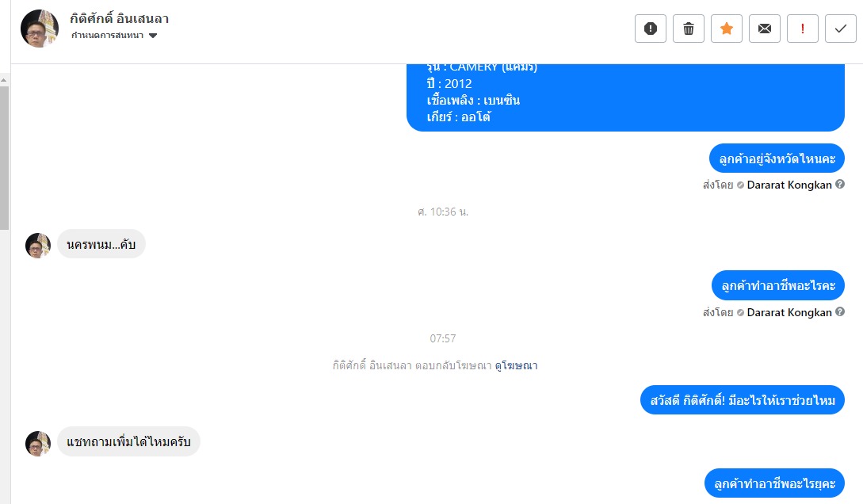Click the contact name กิติศักดิ์ อินเสนลา in header
863x504 pixels.
pyautogui.click(x=120, y=19)
